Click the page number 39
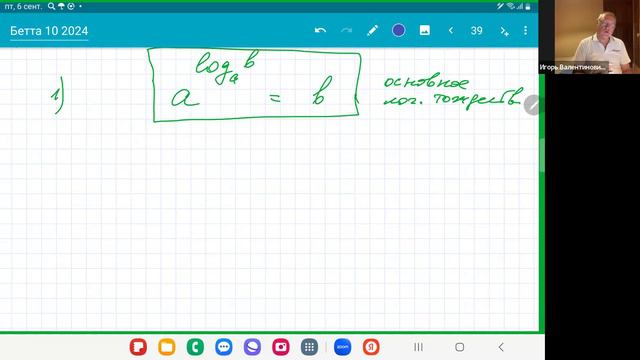This screenshot has width=640, height=360. click(476, 31)
